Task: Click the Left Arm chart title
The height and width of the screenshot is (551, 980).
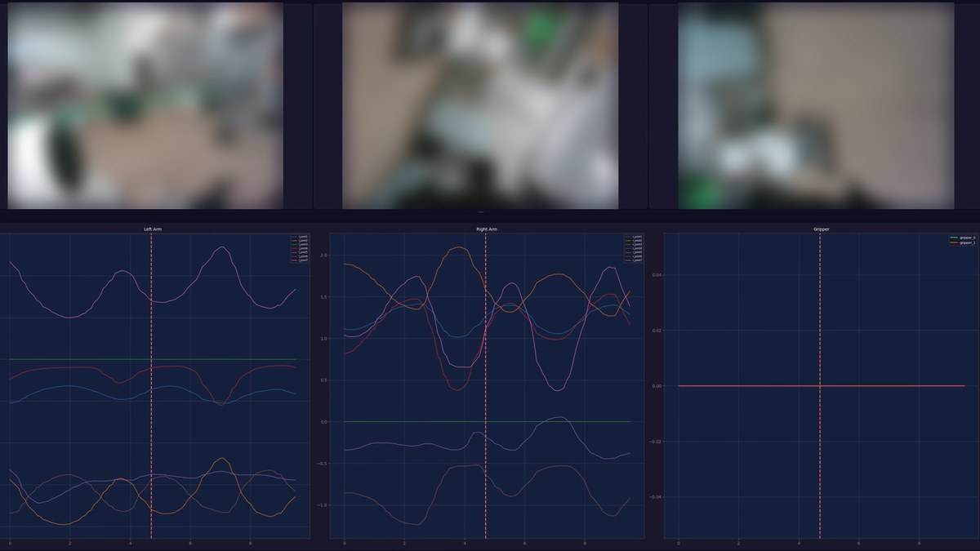Action: pyautogui.click(x=152, y=230)
